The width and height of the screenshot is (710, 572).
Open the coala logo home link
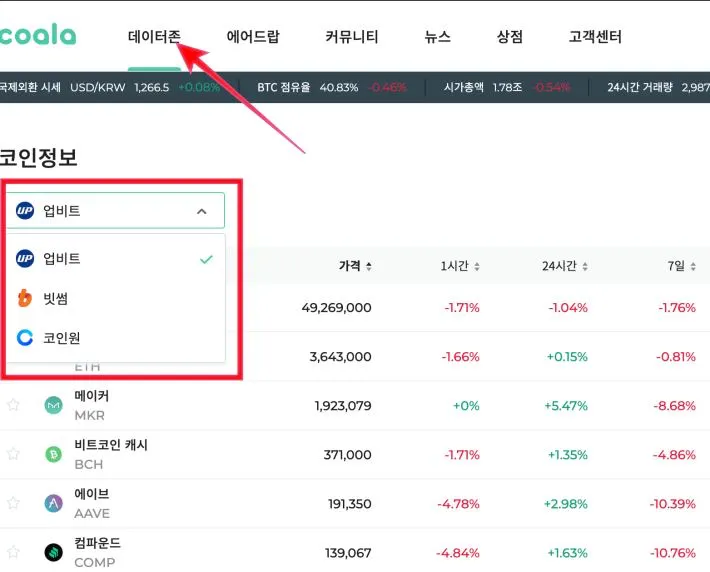pos(38,34)
